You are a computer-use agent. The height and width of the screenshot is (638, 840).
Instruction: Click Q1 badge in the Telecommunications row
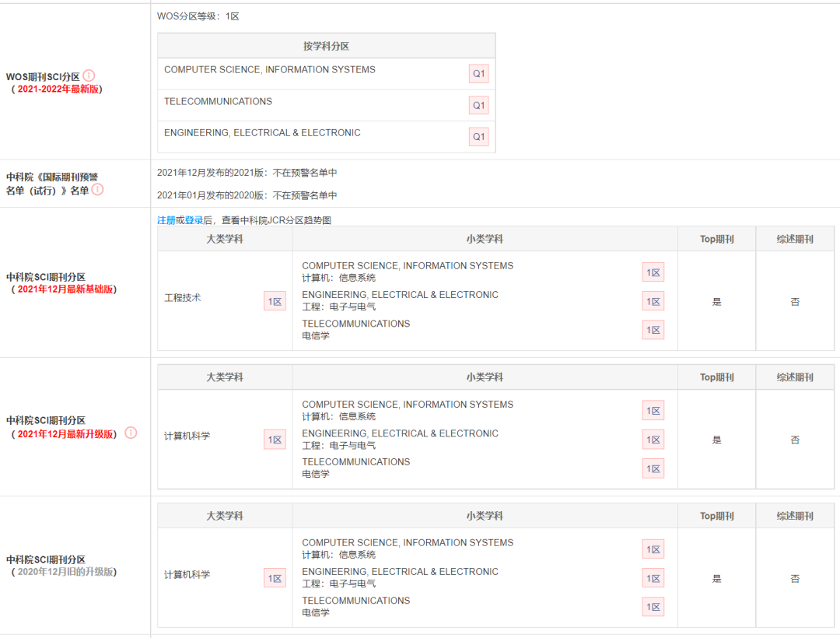click(478, 105)
